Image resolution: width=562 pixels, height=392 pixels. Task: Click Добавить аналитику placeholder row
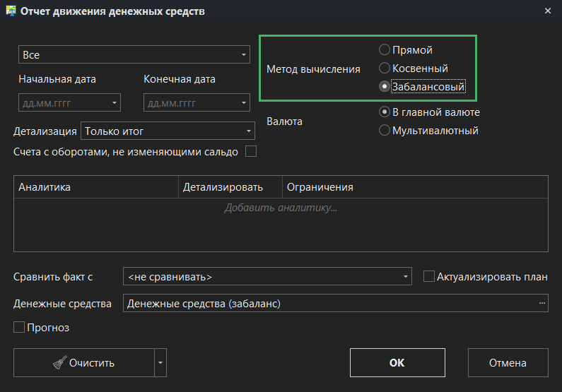(x=281, y=208)
